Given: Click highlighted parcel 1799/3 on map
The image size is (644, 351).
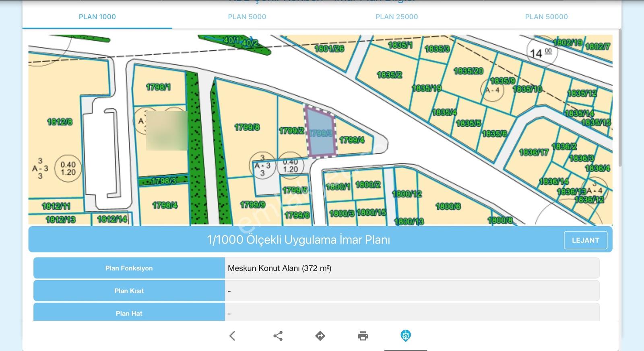Looking at the screenshot, I should 321,132.
